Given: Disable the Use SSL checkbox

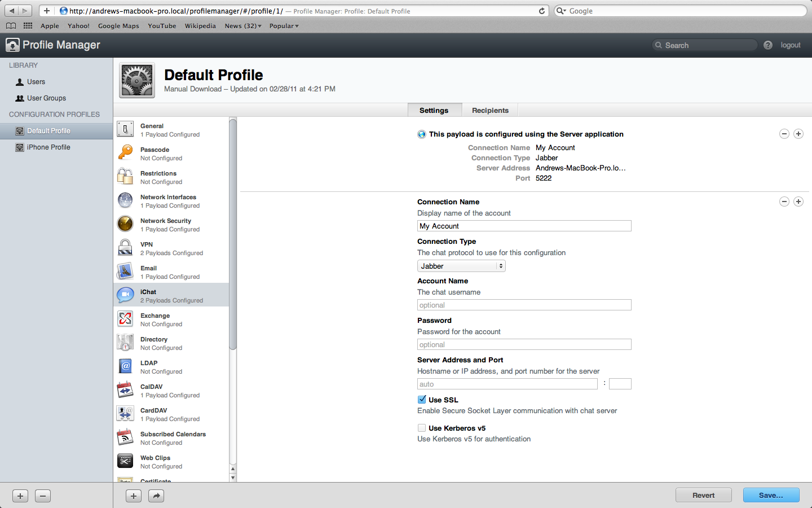Looking at the screenshot, I should coord(422,399).
